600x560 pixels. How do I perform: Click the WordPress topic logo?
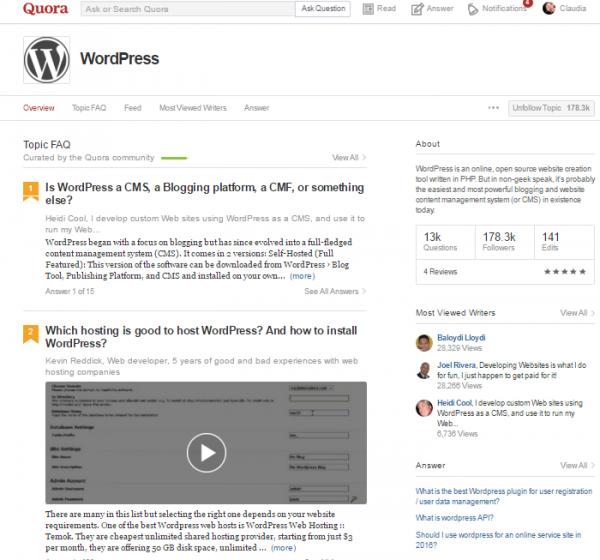[x=47, y=60]
